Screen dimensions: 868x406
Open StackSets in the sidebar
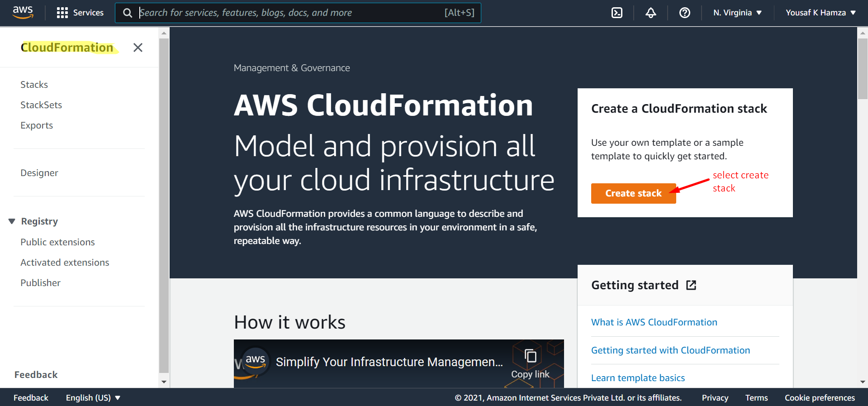click(x=41, y=105)
